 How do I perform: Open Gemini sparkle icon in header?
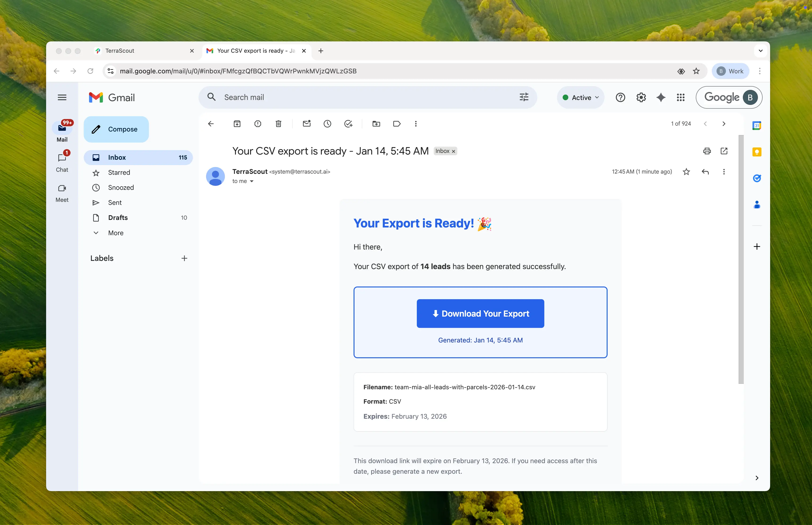(x=661, y=98)
